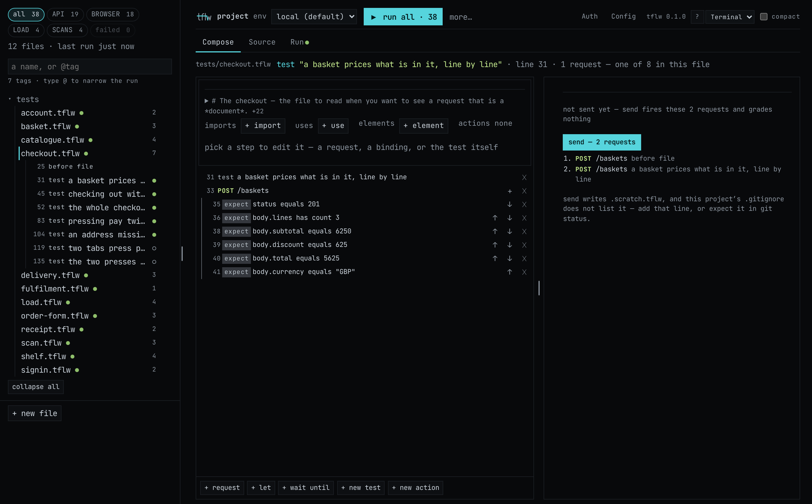Remove the test row at line 31
Screen dimensions: 812x504
click(x=524, y=177)
